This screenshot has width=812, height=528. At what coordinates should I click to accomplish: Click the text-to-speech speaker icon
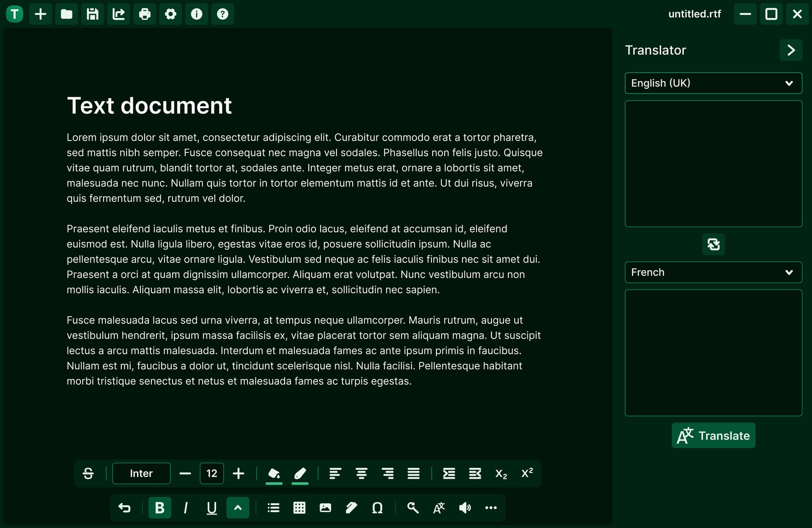pyautogui.click(x=465, y=508)
